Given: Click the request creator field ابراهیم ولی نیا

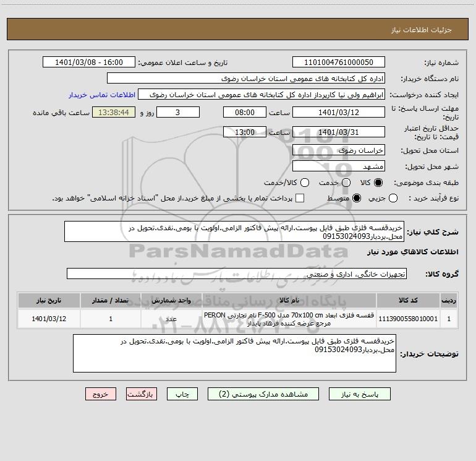Looking at the screenshot, I should pyautogui.click(x=261, y=95).
